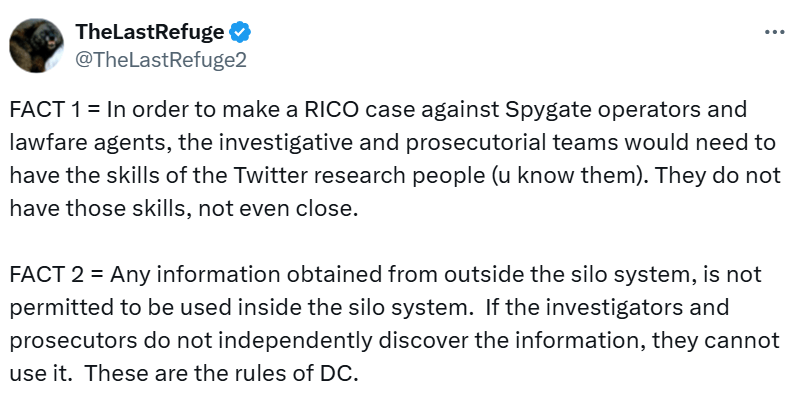
Task: Open the three-dot more options menu
Action: (774, 32)
